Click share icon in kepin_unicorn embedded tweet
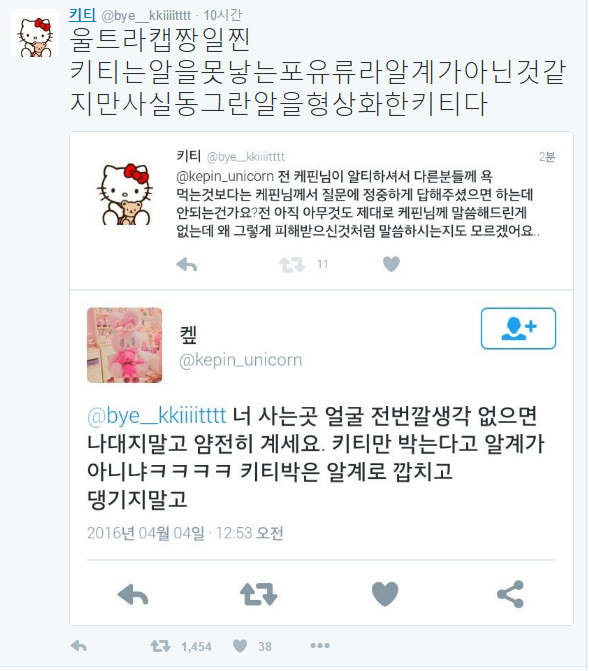 (510, 594)
